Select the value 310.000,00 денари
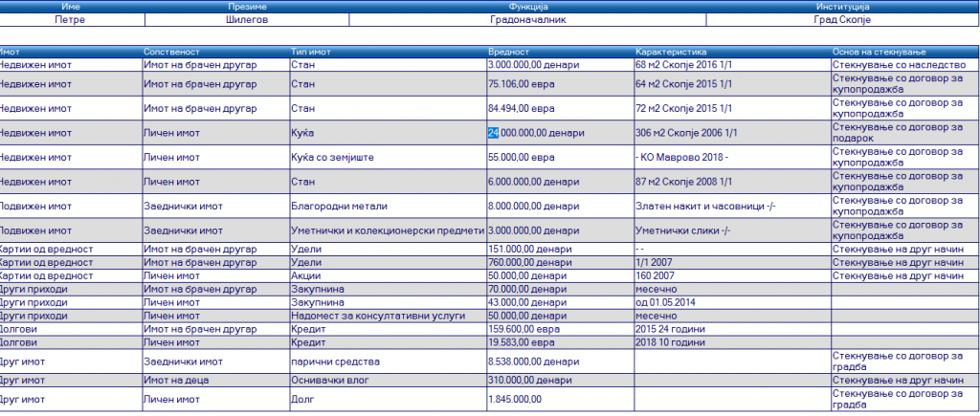Screen dimensions: 980x416 561,380
